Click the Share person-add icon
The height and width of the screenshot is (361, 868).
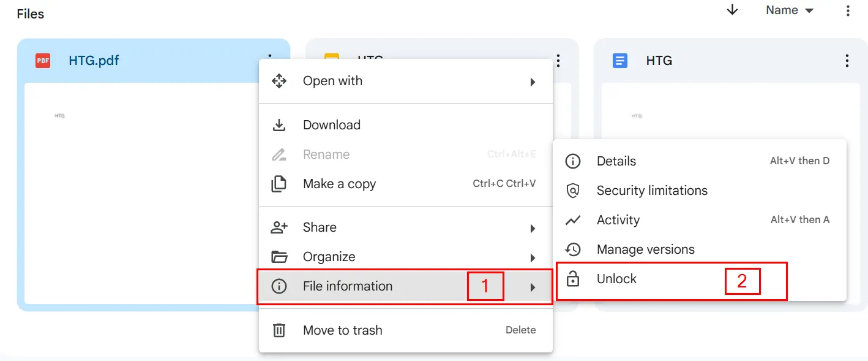click(x=280, y=227)
